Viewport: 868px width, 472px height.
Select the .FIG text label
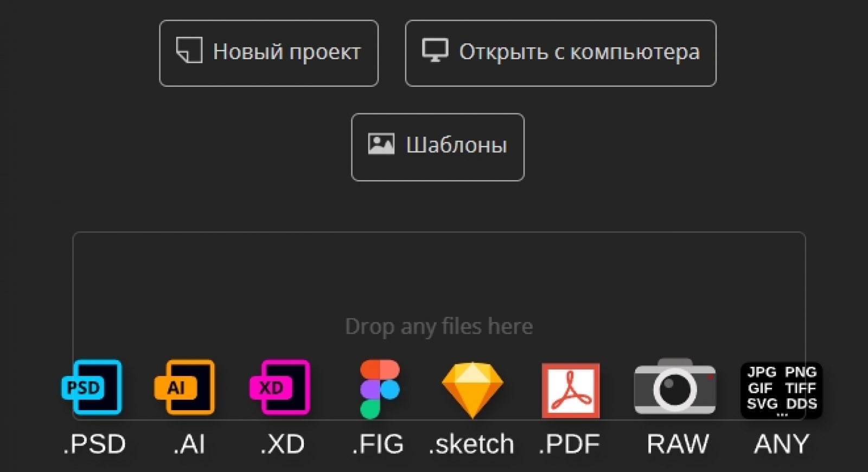click(x=378, y=444)
